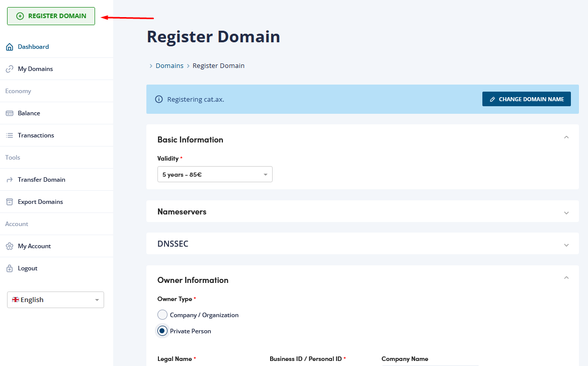Image resolution: width=588 pixels, height=366 pixels.
Task: Click the Domains breadcrumb link
Action: point(170,66)
